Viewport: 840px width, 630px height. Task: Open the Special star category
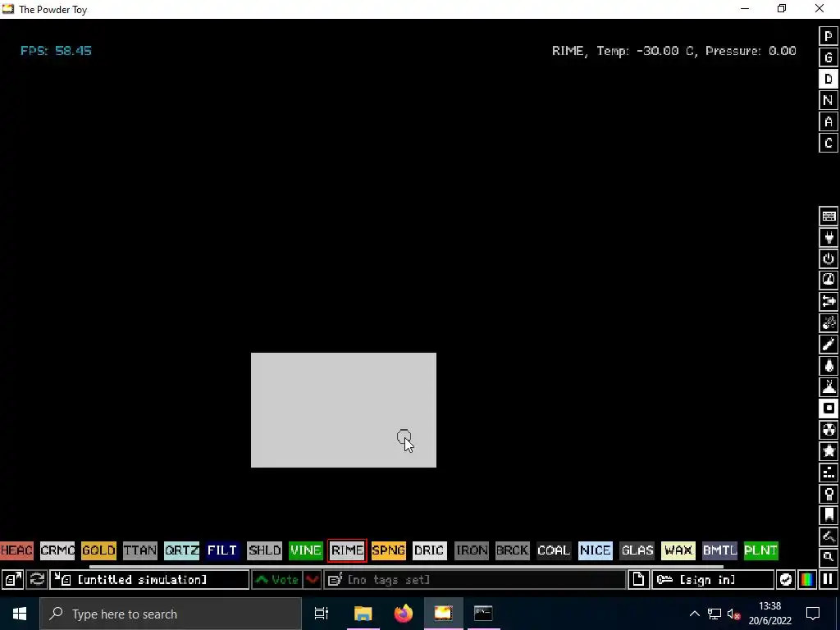[829, 451]
